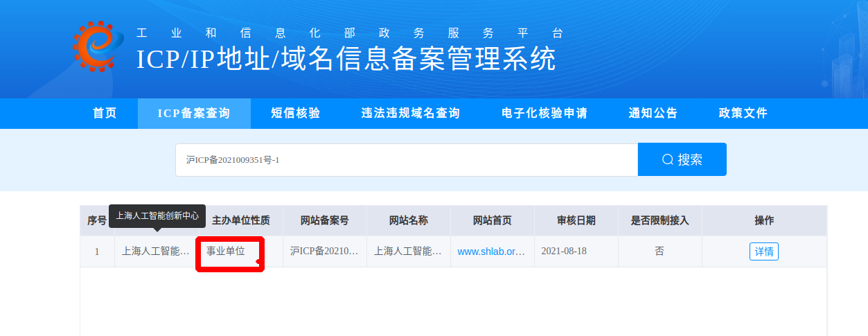Click the 网站首页 column header
This screenshot has width=868, height=336.
(493, 220)
